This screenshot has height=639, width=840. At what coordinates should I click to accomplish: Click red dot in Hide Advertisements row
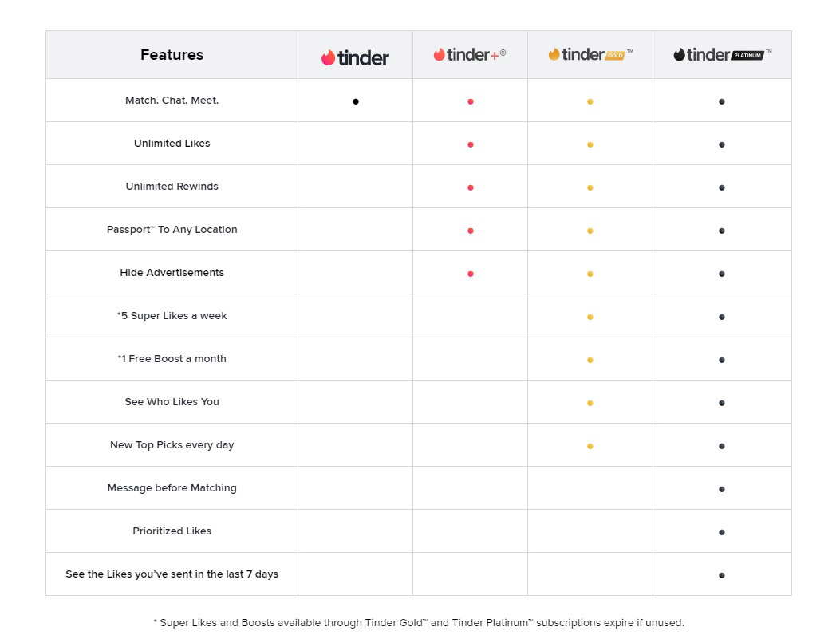click(x=471, y=274)
